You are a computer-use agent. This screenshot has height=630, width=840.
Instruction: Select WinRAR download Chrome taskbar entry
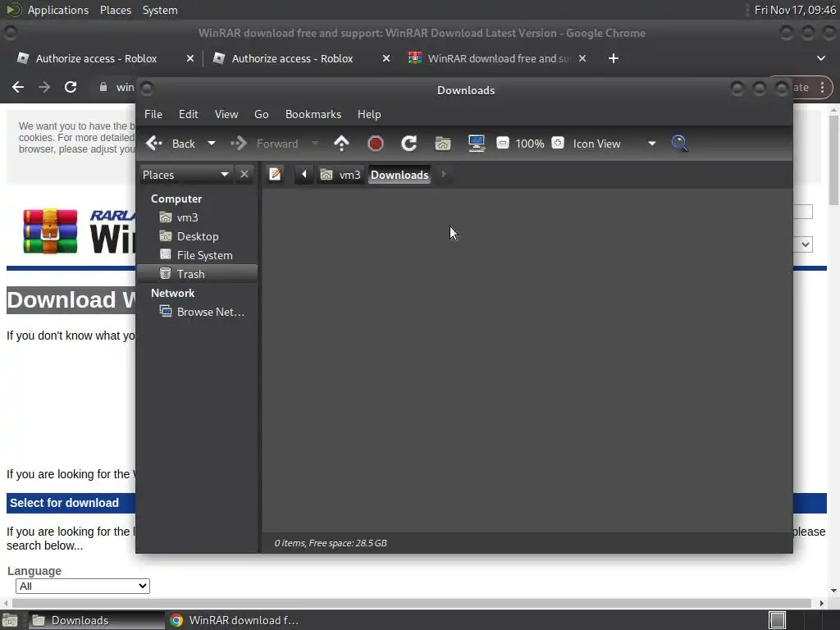pos(234,620)
